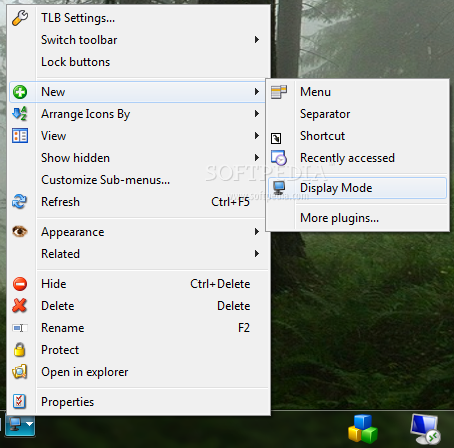Choose Refresh from the context menu
This screenshot has width=454, height=448.
[139, 202]
